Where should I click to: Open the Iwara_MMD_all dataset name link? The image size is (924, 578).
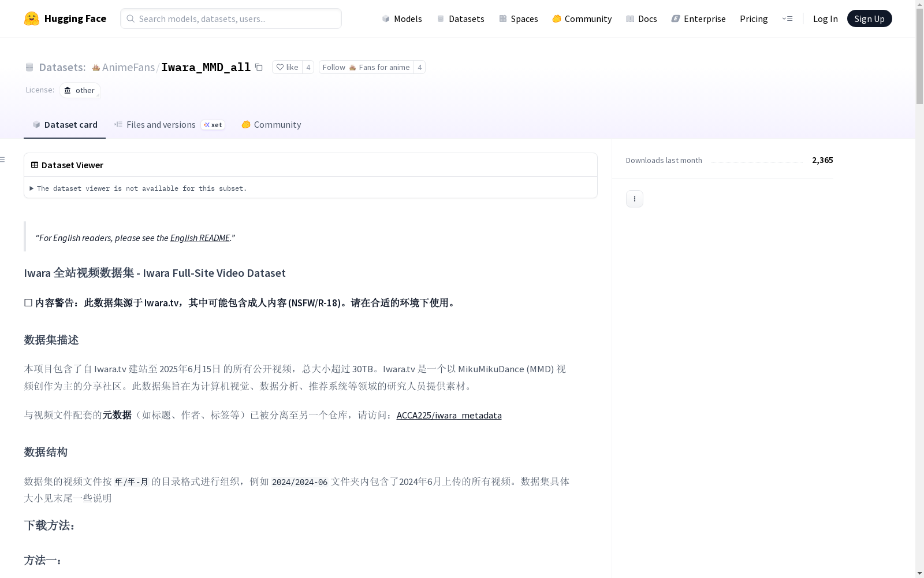(x=206, y=67)
